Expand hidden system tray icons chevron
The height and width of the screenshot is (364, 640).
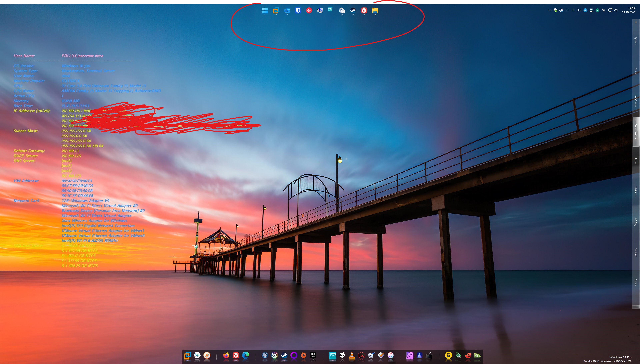pos(549,10)
